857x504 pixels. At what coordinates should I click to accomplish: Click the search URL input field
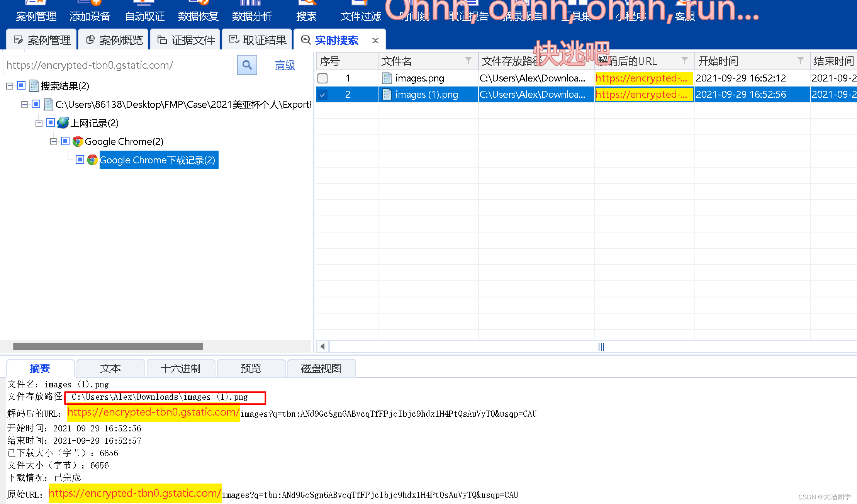click(x=118, y=65)
